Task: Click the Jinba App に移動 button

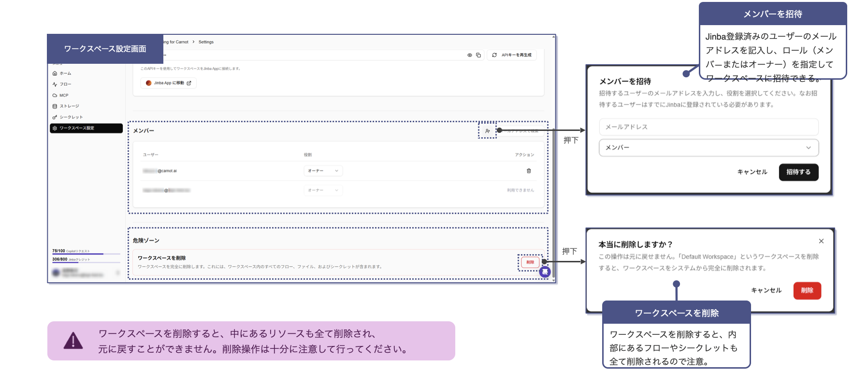Action: pos(169,83)
